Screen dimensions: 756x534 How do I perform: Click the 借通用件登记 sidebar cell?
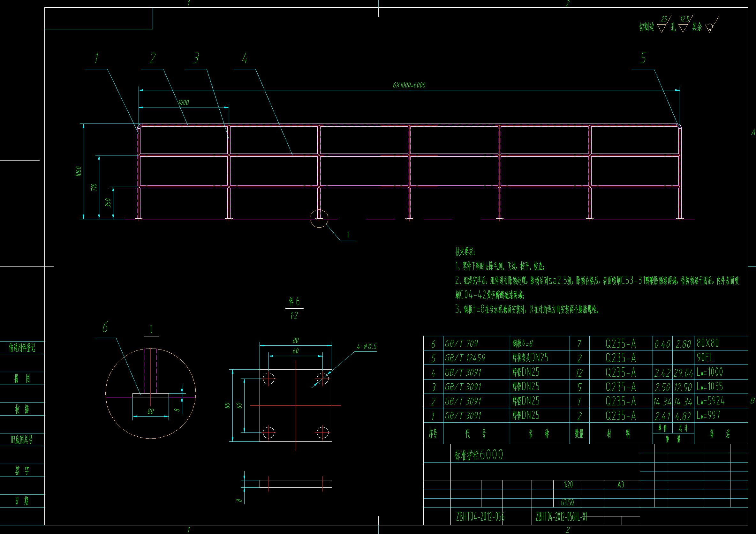click(x=22, y=348)
